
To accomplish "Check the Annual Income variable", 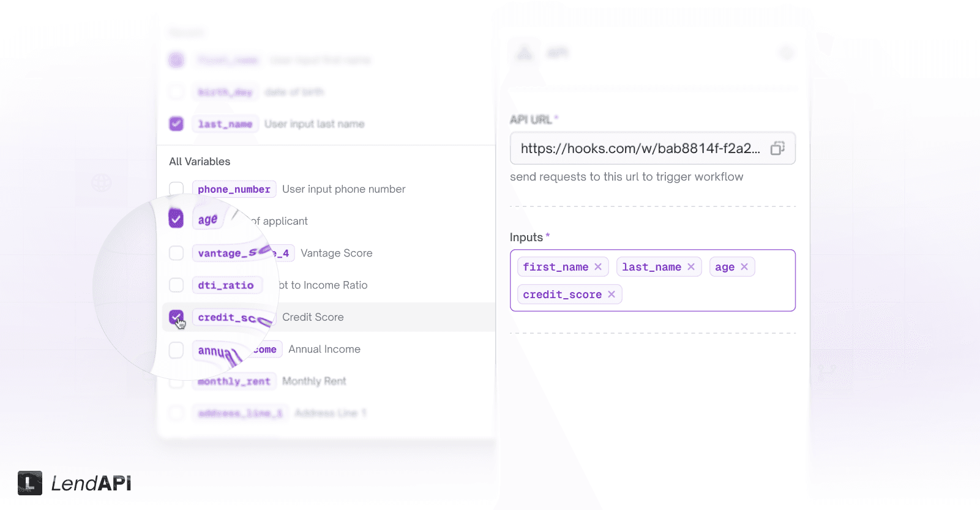I will 176,349.
